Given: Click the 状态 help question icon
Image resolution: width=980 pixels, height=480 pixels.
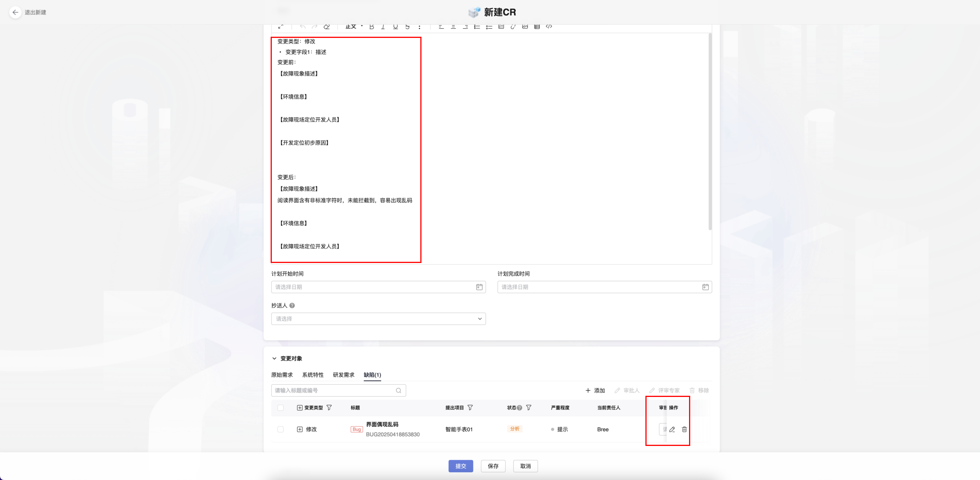Looking at the screenshot, I should tap(519, 408).
